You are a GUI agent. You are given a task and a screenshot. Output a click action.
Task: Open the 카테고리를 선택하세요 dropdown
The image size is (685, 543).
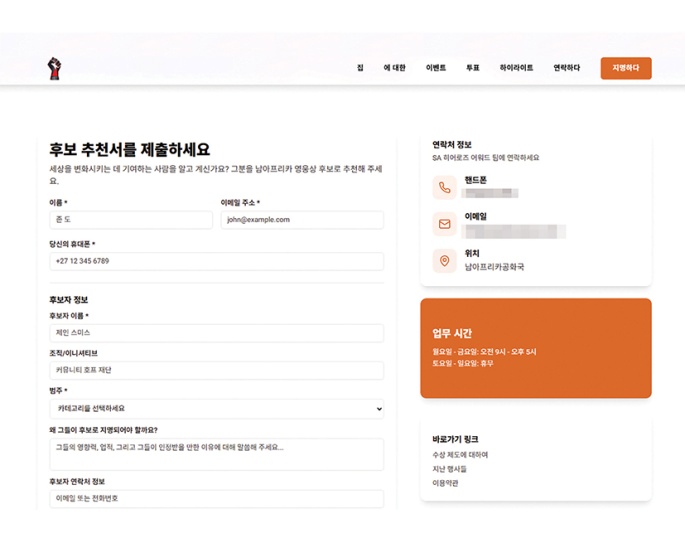point(216,409)
